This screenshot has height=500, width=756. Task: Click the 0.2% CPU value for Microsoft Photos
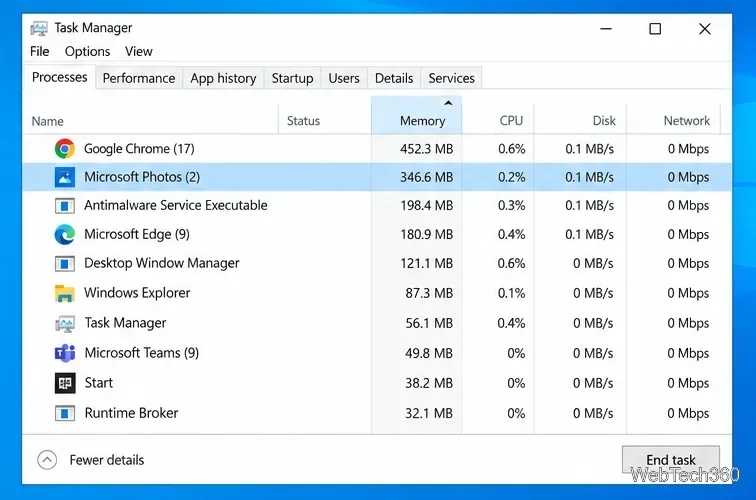[x=512, y=177]
